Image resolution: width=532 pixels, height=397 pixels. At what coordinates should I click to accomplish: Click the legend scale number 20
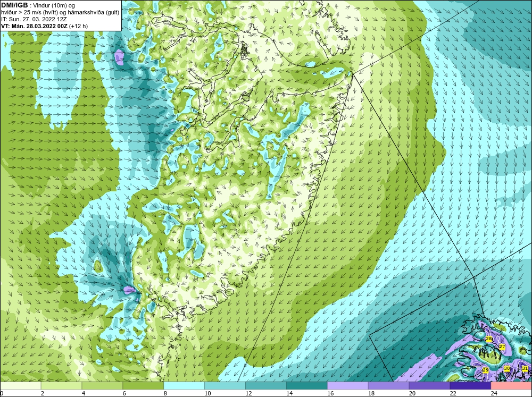point(412,393)
